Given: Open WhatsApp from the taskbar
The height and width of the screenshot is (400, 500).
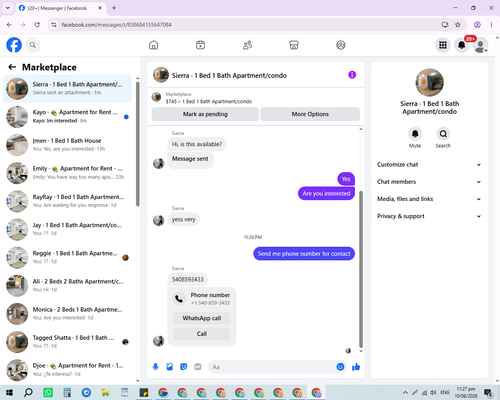Looking at the screenshot, I should [48, 392].
